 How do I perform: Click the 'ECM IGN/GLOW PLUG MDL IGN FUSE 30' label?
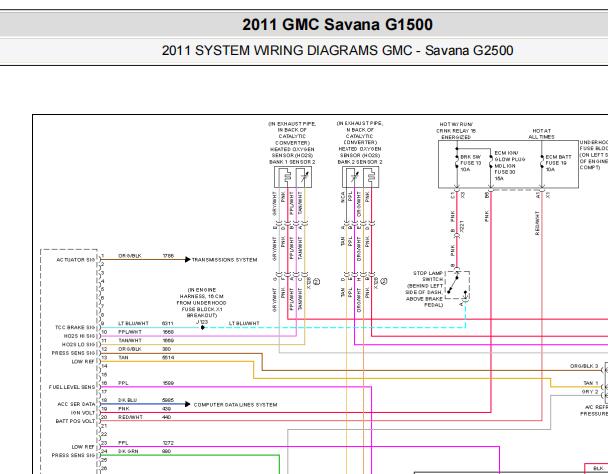point(510,166)
